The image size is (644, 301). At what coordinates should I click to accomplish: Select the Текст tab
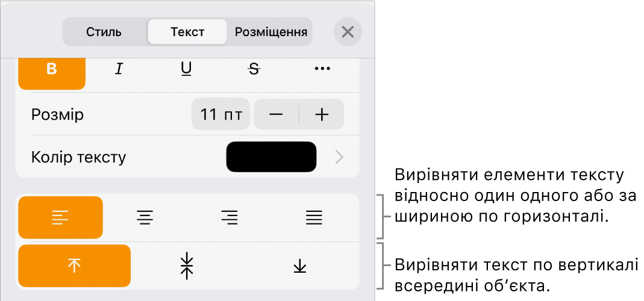tap(187, 32)
